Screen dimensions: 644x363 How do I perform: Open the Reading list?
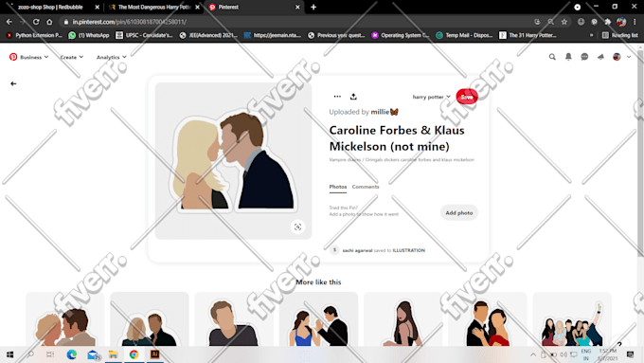pyautogui.click(x=620, y=35)
